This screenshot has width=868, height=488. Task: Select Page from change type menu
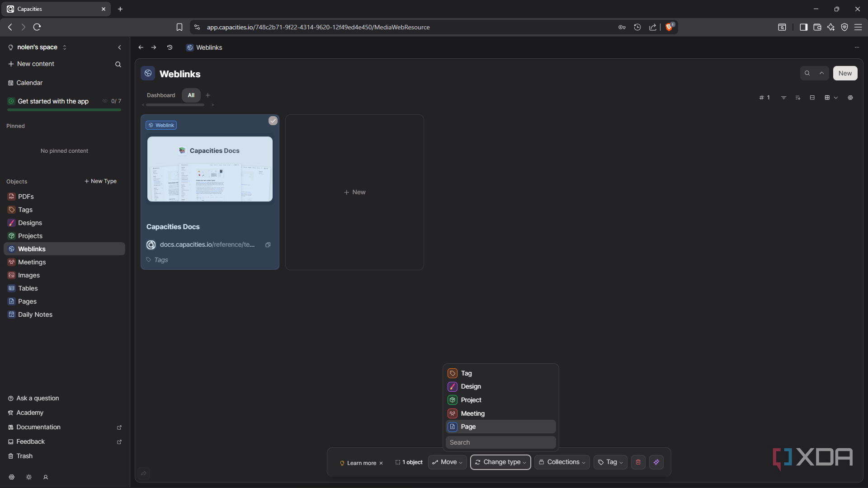[x=500, y=427]
